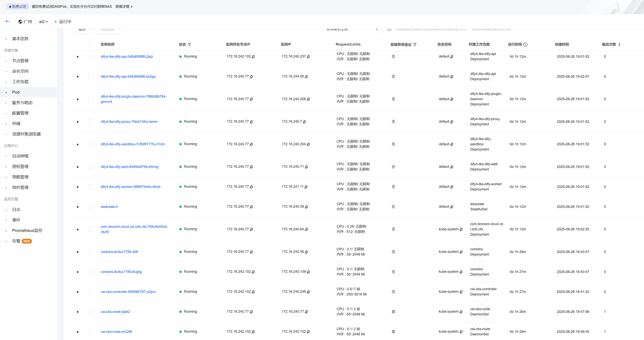The image size is (644, 340).
Task: Go to Prometheus监控 in sidebar
Action: coord(27,230)
